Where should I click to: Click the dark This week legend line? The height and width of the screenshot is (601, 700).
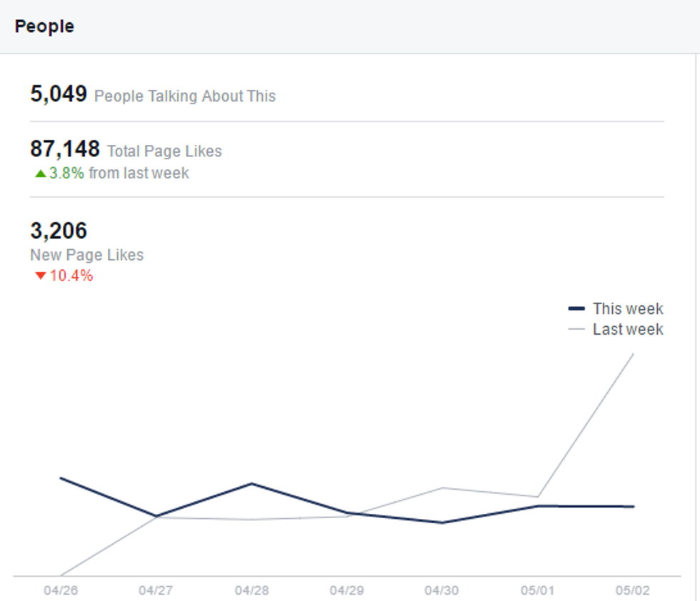click(x=577, y=309)
